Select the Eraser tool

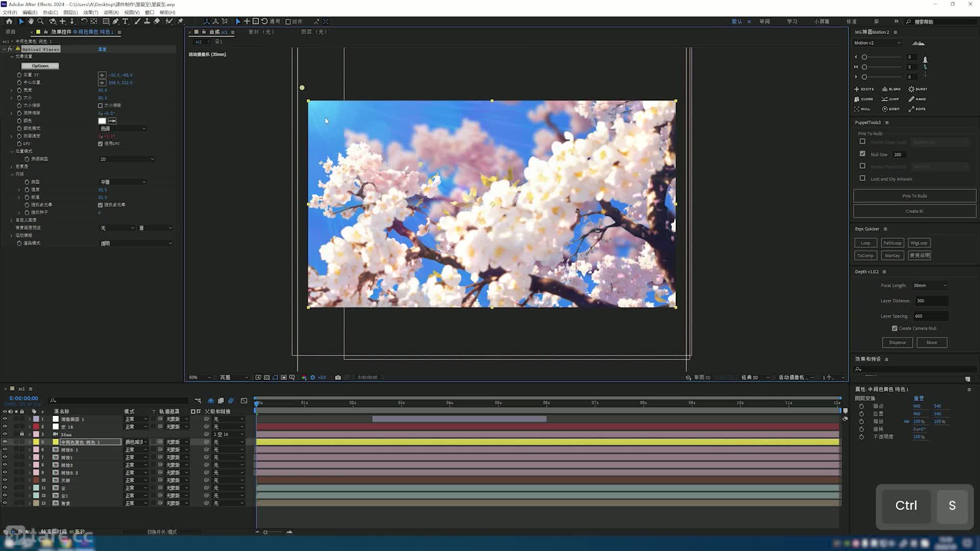point(157,21)
